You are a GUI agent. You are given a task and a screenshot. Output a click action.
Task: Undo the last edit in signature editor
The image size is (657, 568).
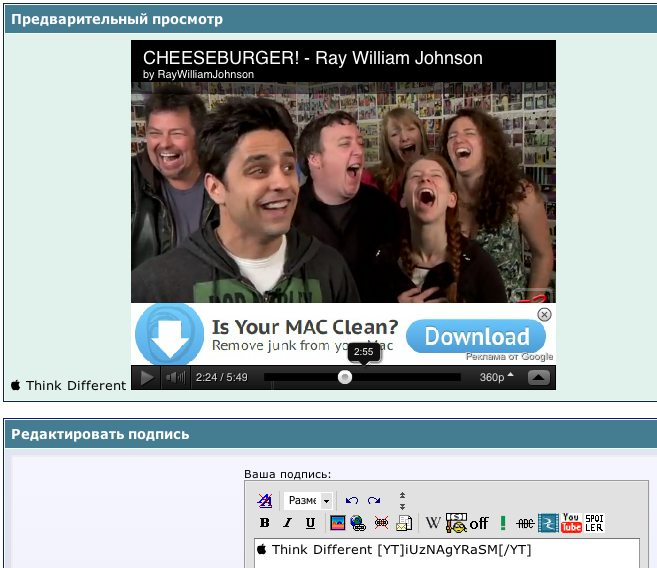pyautogui.click(x=352, y=500)
